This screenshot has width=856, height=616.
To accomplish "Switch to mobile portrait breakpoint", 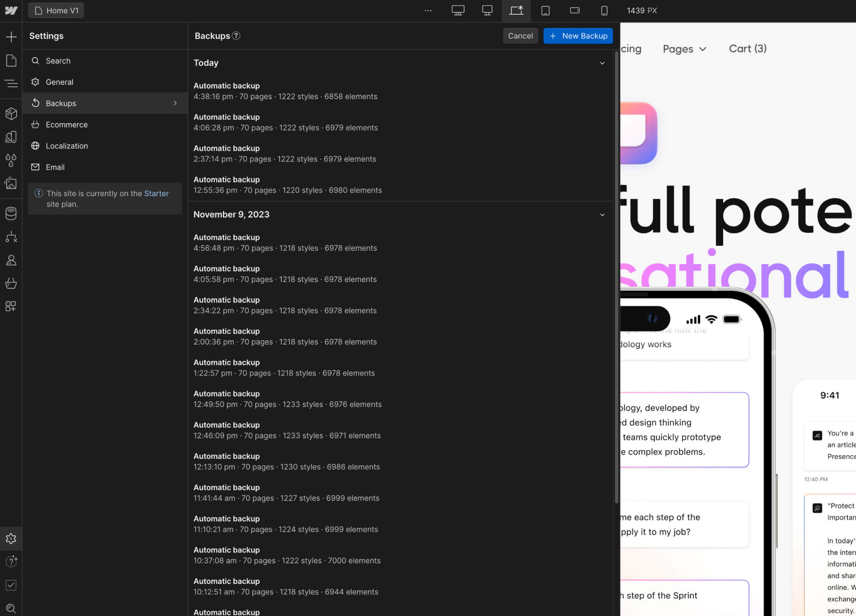I will (x=604, y=10).
